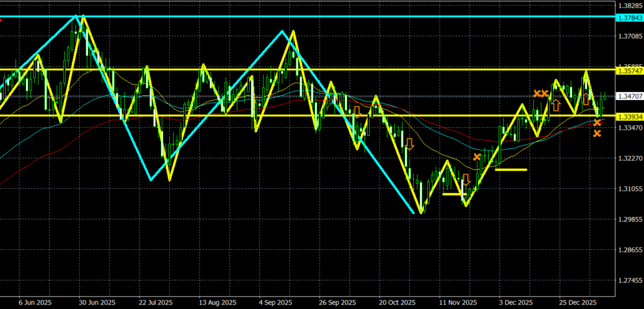The height and width of the screenshot is (309, 644).
Task: Select the lone orange X near 1.32270
Action: click(x=477, y=157)
